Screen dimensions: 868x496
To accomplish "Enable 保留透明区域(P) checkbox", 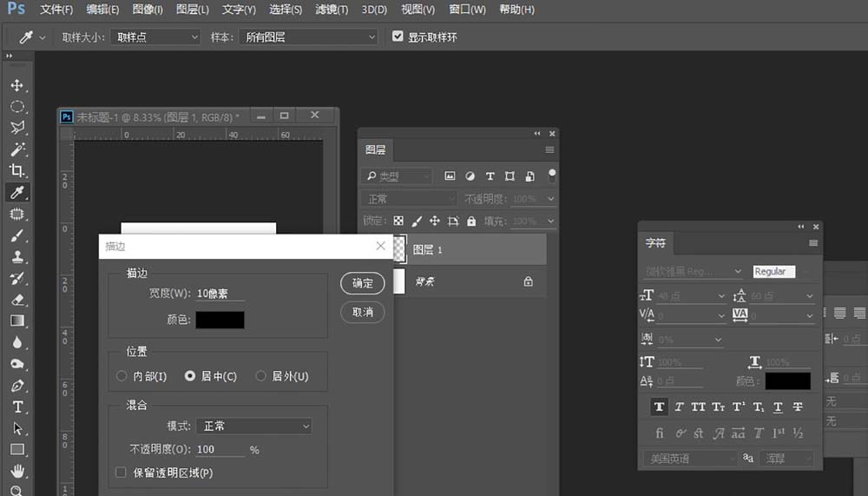I will [x=121, y=473].
